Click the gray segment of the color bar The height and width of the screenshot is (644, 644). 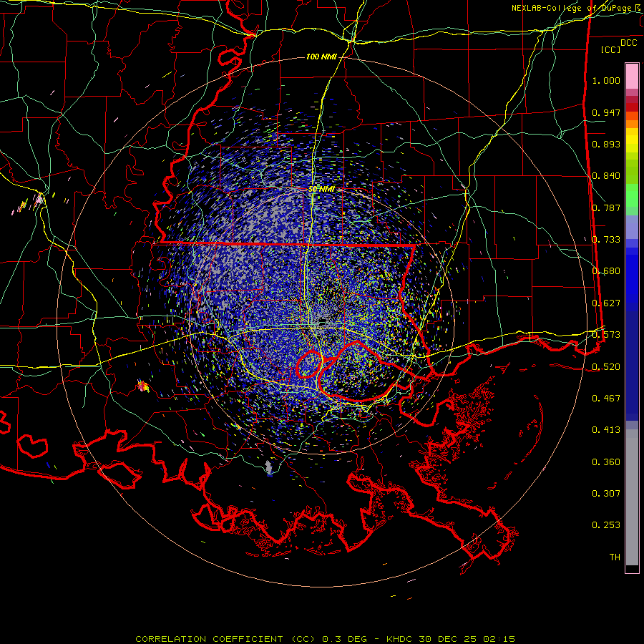[632, 497]
